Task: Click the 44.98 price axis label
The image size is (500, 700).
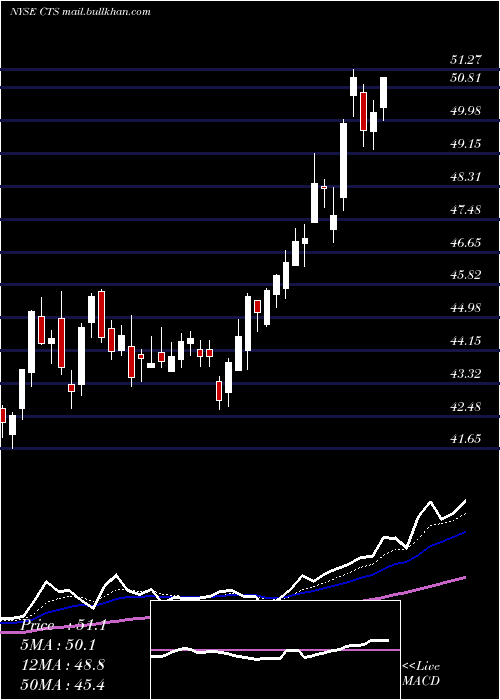Action: point(466,308)
